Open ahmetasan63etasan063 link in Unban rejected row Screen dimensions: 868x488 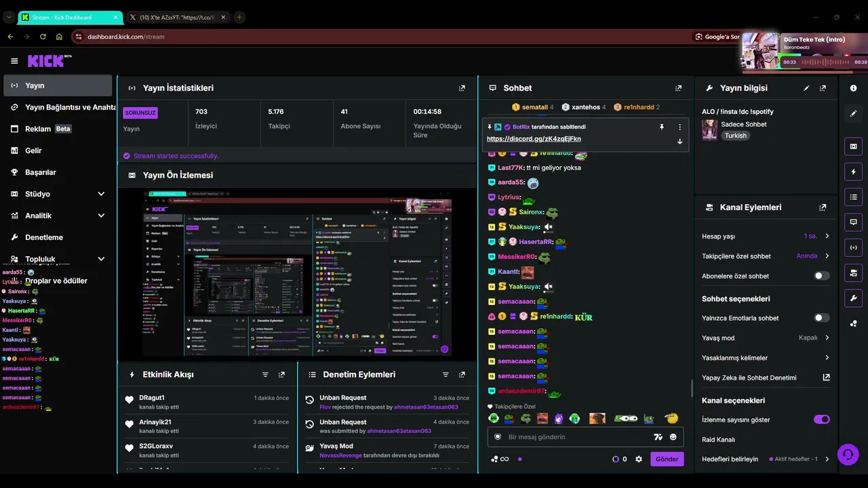click(x=426, y=407)
